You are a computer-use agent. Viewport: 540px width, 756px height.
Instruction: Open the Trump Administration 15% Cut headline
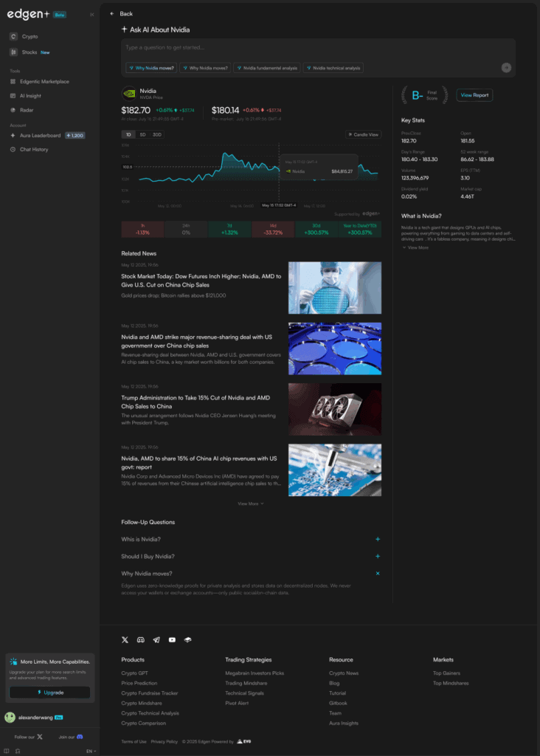click(x=195, y=402)
